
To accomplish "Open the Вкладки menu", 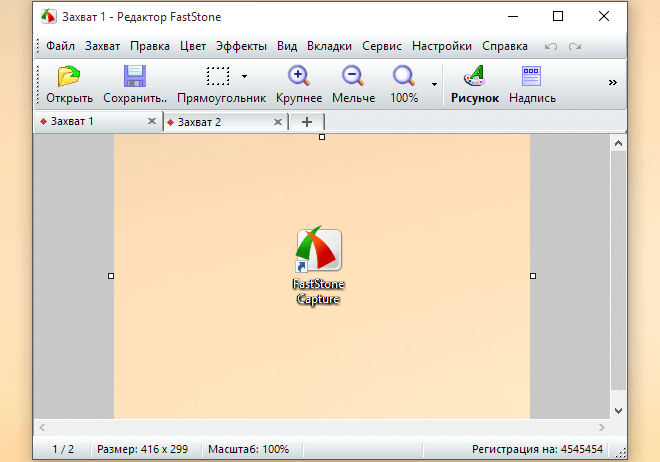I will coord(329,46).
